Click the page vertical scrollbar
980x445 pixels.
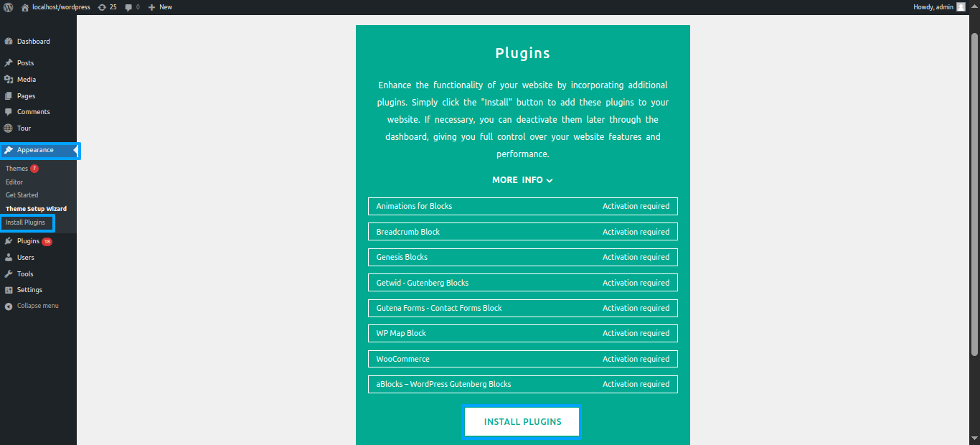click(x=974, y=194)
